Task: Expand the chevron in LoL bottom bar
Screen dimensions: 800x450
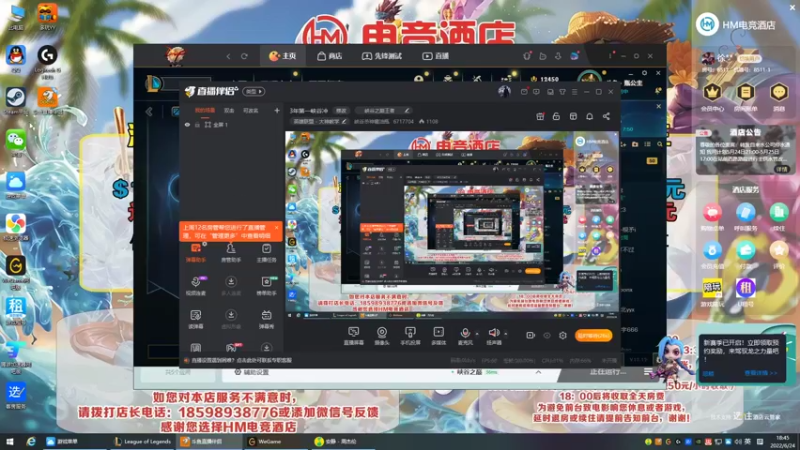Action: [x=538, y=372]
